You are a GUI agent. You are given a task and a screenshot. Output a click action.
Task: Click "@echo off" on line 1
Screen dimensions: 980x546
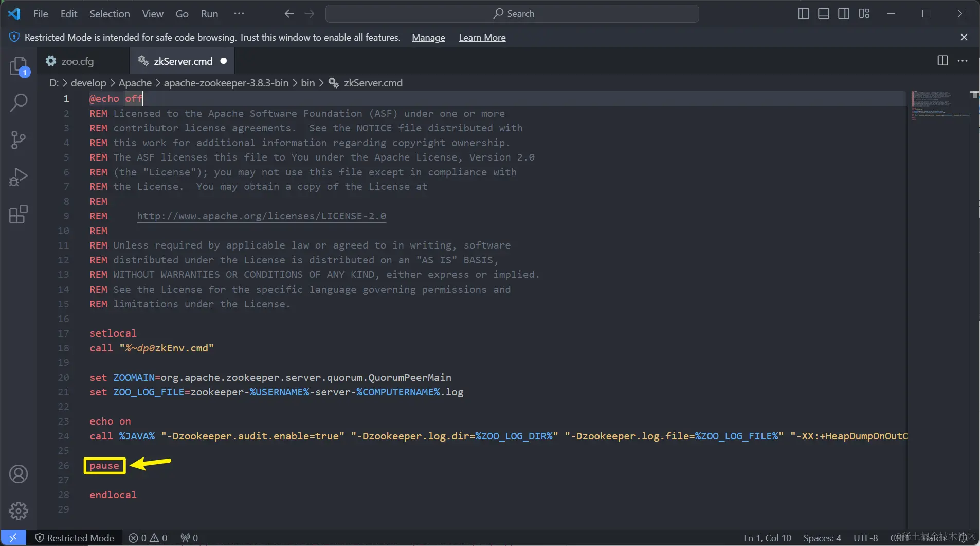(x=116, y=98)
